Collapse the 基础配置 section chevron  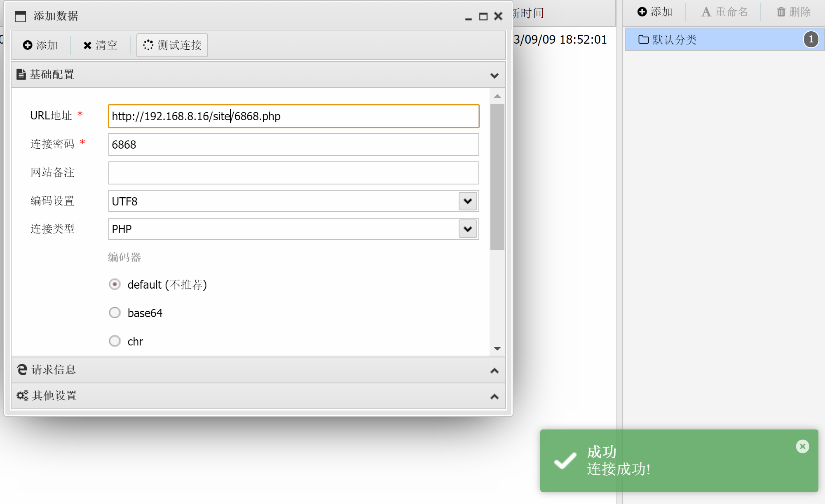coord(495,75)
